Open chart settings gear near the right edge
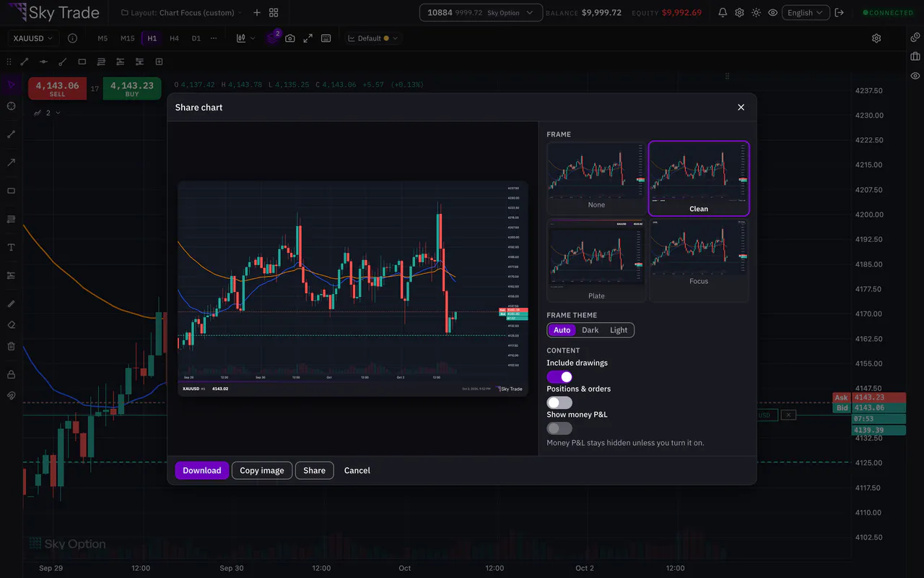This screenshot has height=578, width=924. pyautogui.click(x=876, y=38)
